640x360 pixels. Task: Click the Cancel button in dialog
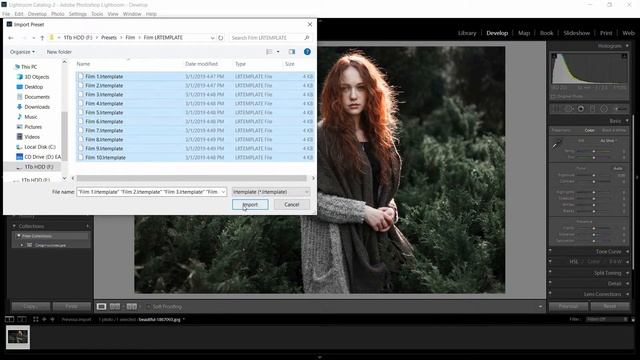coord(292,204)
